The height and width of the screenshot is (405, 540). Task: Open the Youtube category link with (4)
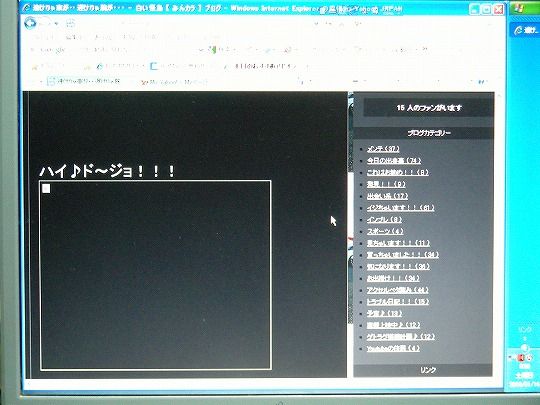393,349
